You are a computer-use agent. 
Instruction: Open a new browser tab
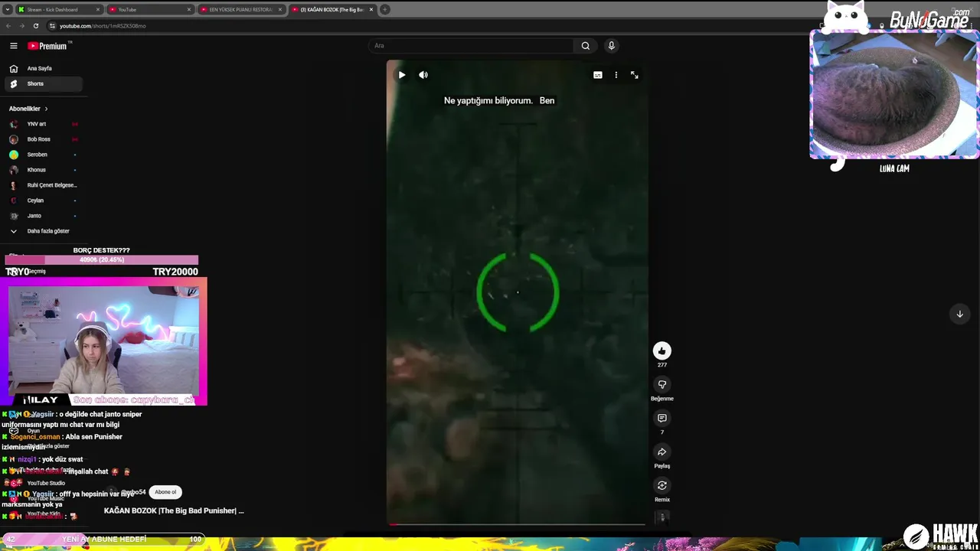pos(385,9)
